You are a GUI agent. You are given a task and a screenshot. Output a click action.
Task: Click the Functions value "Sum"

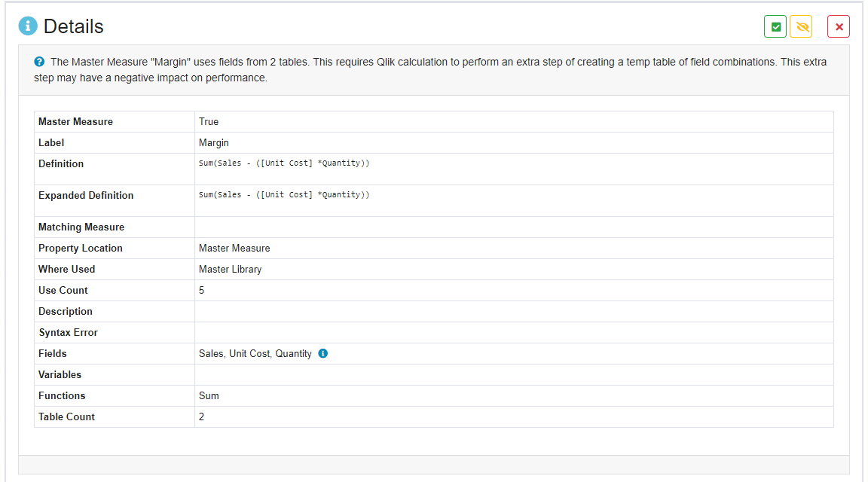click(x=209, y=395)
